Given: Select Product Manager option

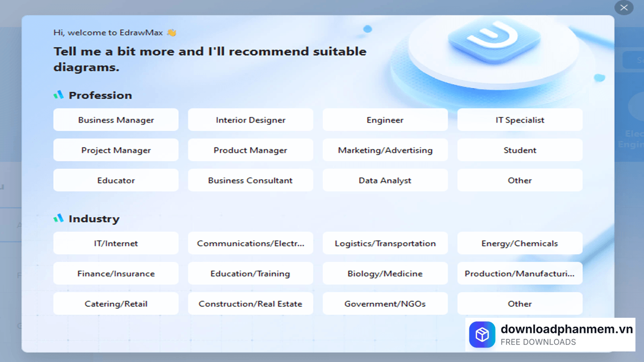Looking at the screenshot, I should tap(251, 150).
